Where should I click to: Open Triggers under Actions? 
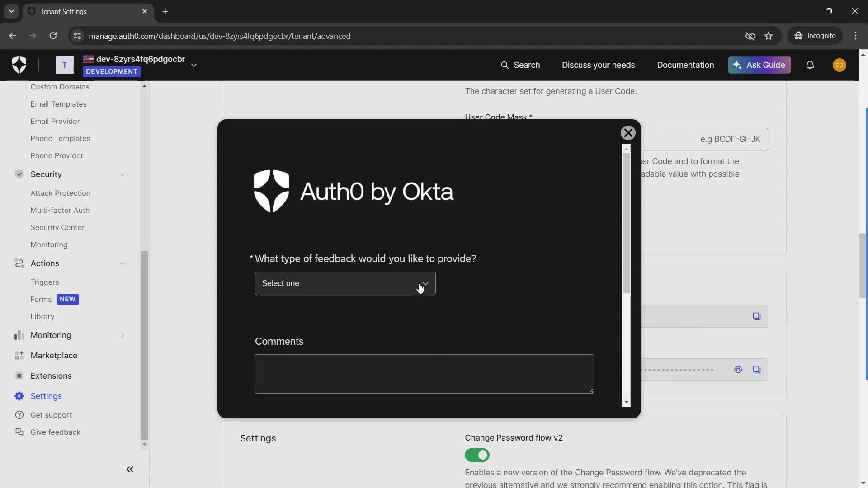click(x=44, y=282)
